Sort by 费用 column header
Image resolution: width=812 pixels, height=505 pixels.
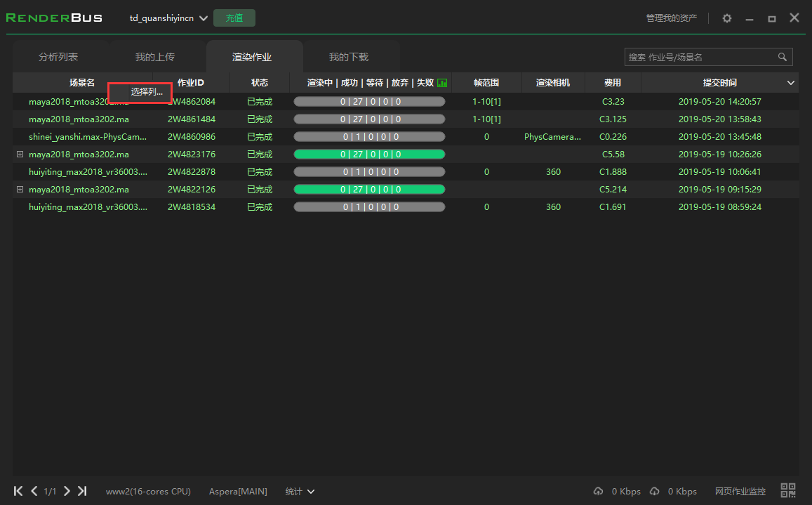pos(613,83)
